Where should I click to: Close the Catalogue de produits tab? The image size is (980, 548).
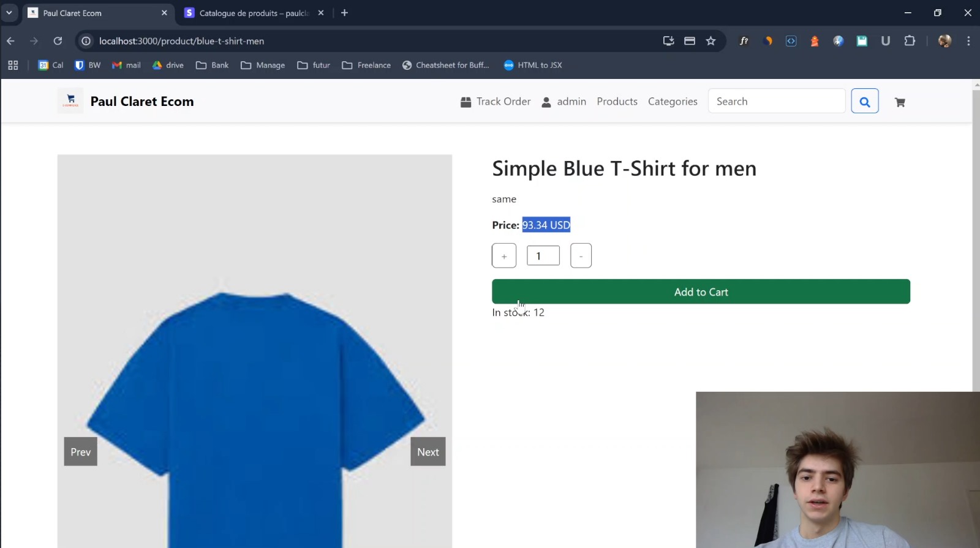(321, 13)
